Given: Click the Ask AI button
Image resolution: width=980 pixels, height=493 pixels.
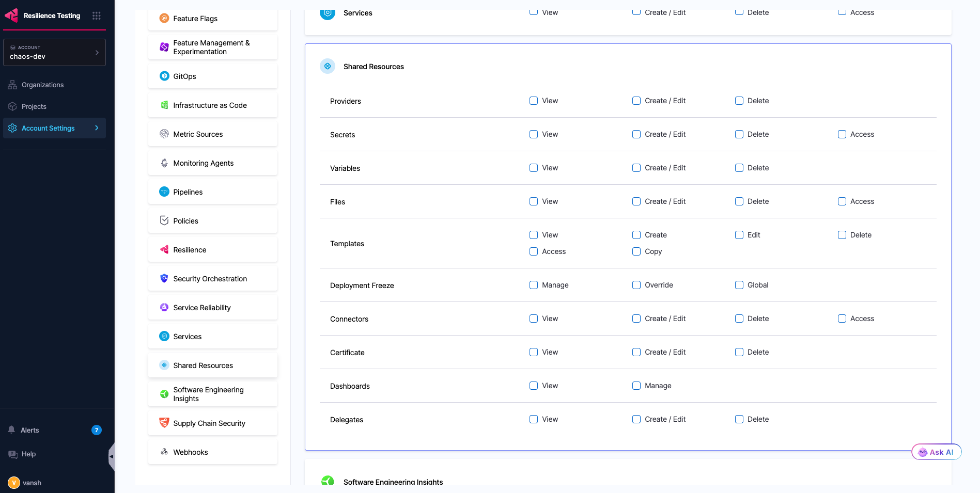Looking at the screenshot, I should 936,452.
